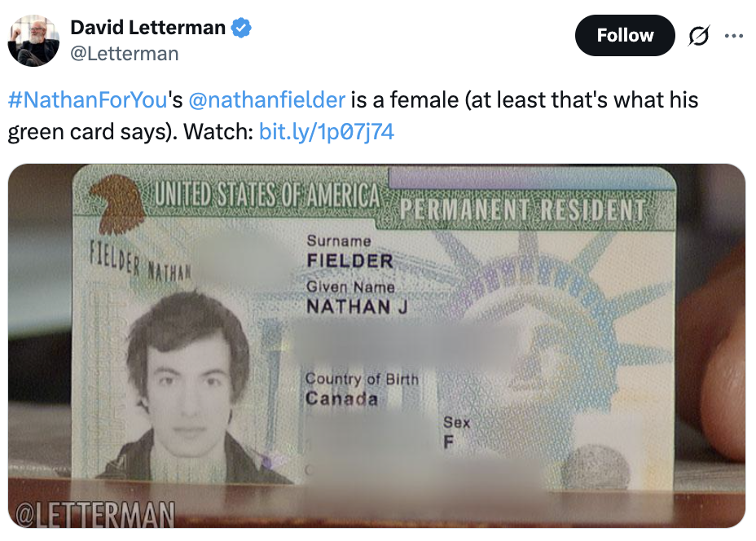Click the Sex F field on card
Viewport: 756px width, 541px height.
(x=456, y=432)
